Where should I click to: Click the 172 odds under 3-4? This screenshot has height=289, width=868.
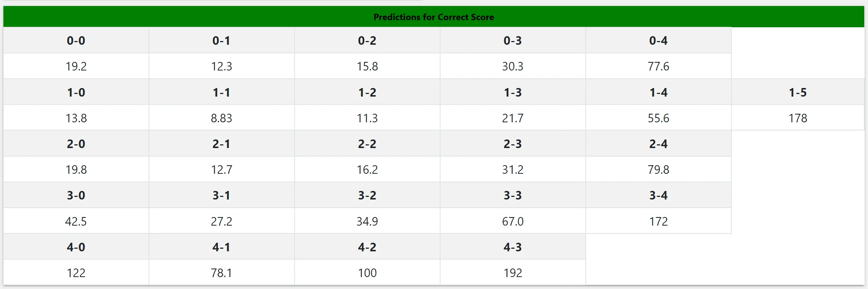658,222
